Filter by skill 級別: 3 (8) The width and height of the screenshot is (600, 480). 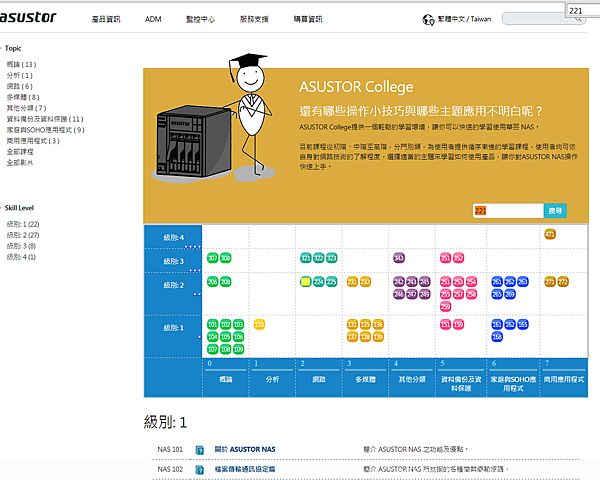coord(21,246)
